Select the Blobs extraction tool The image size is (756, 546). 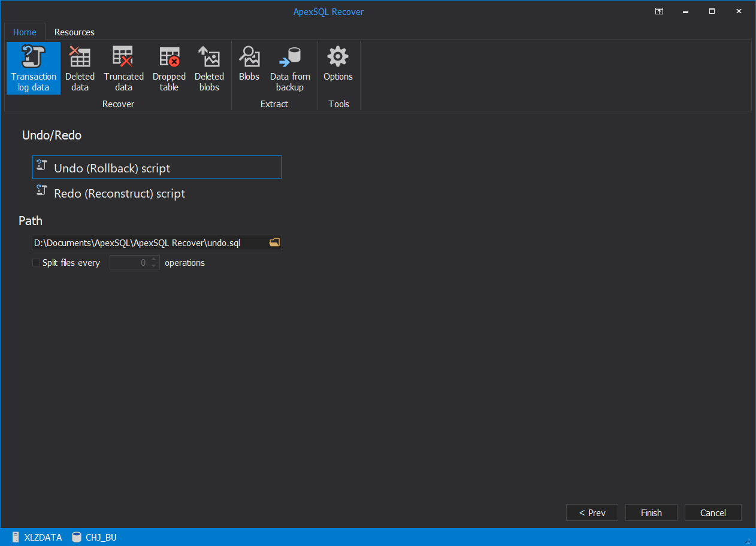pos(249,63)
